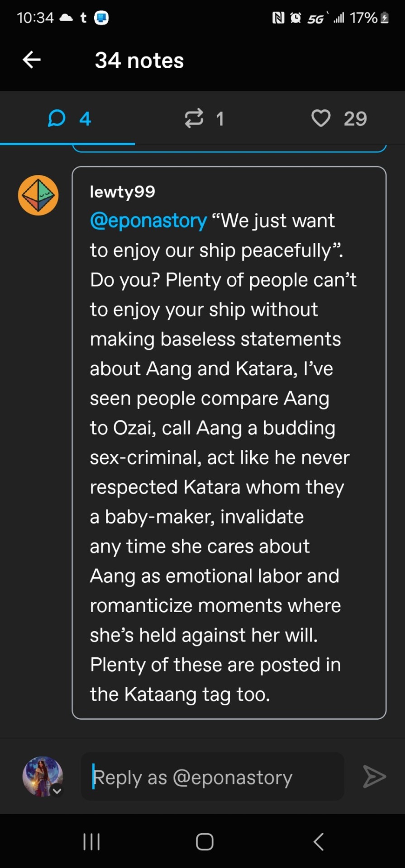This screenshot has height=868, width=405.
Task: Tap the cloud notification icon
Action: (x=67, y=18)
